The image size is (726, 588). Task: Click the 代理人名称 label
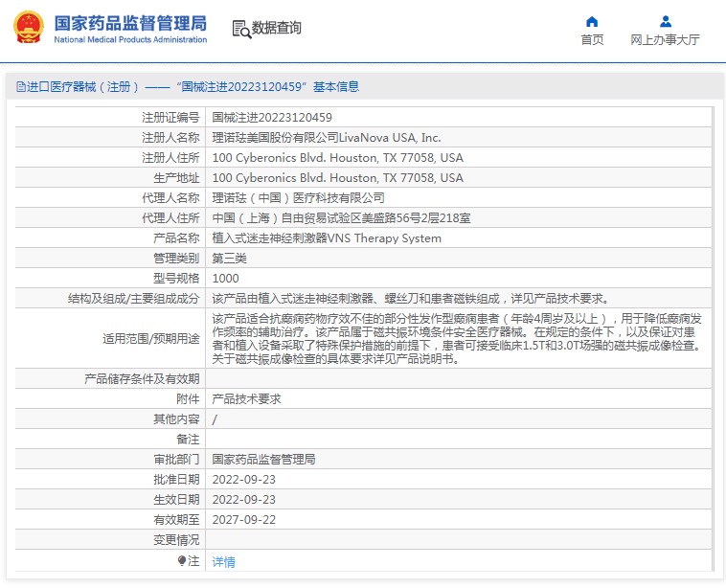click(x=170, y=197)
